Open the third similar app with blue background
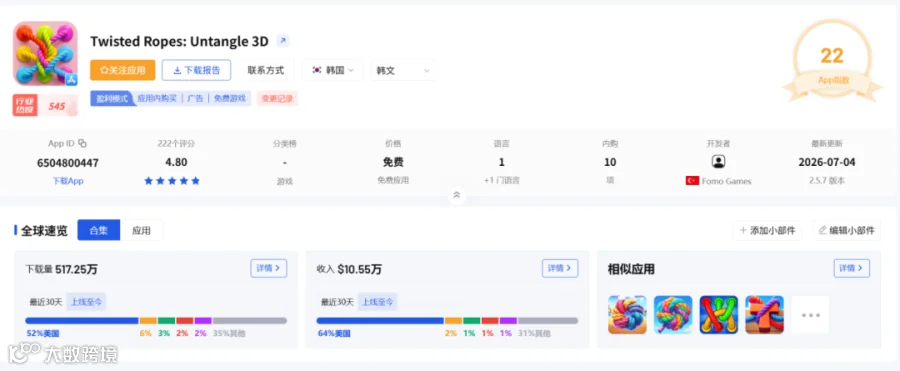 coord(719,315)
